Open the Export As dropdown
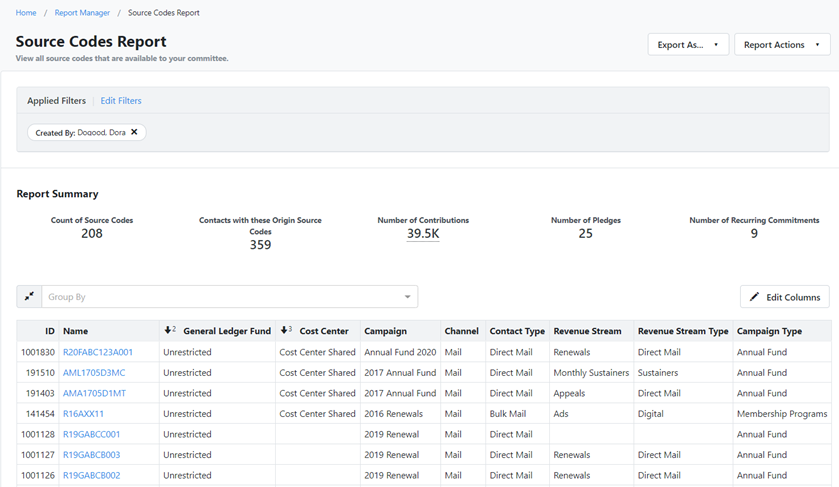Screen dimensions: 839x487 point(687,45)
